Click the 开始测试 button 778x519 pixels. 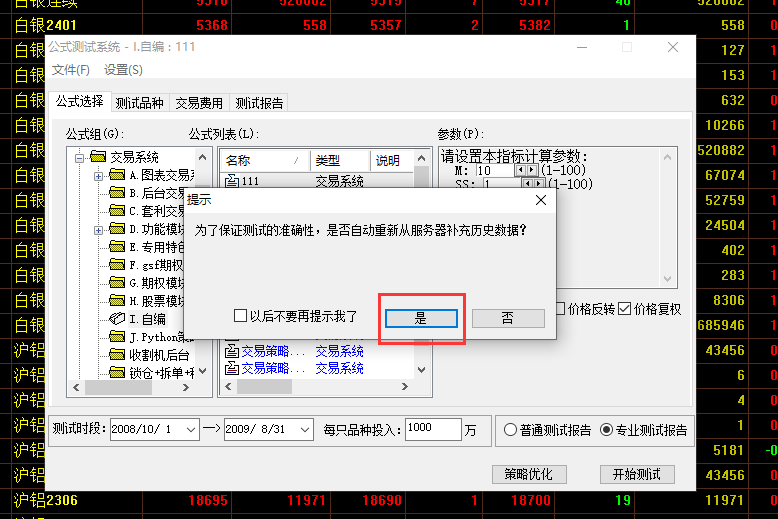[x=637, y=474]
